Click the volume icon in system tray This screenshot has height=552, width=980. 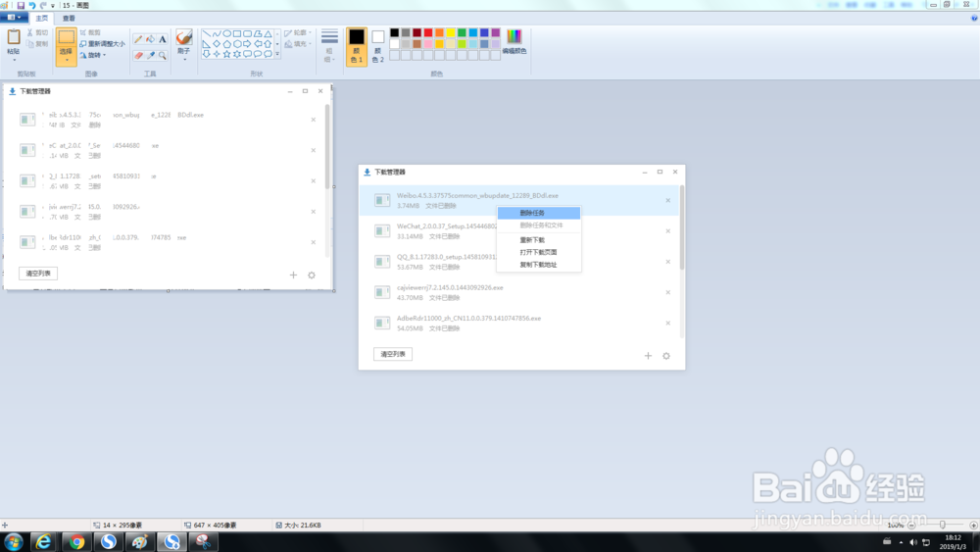click(913, 542)
